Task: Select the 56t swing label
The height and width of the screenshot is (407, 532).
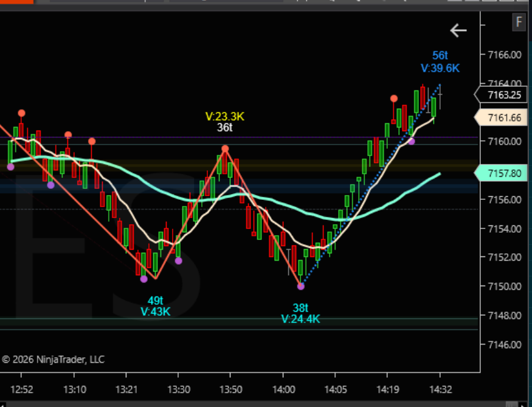Action: pyautogui.click(x=440, y=55)
